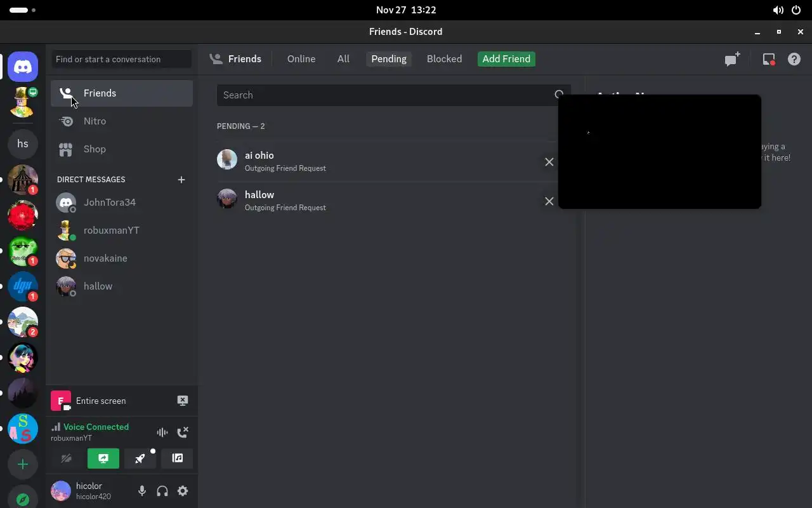Click the Voice Connected status text

tap(96, 427)
